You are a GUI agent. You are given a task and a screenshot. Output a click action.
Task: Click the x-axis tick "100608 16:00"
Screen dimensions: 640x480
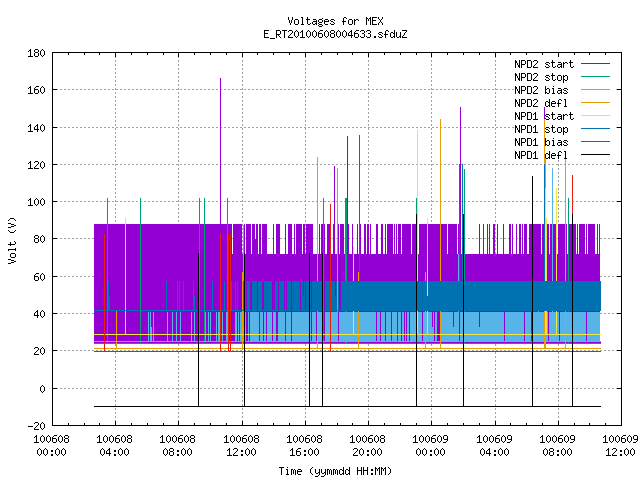pyautogui.click(x=304, y=446)
